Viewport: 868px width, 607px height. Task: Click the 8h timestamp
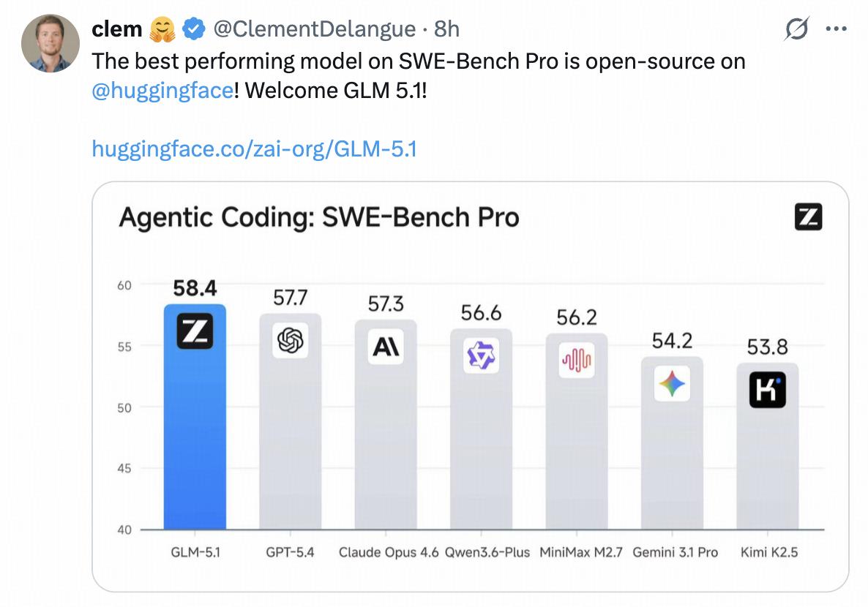click(x=446, y=29)
